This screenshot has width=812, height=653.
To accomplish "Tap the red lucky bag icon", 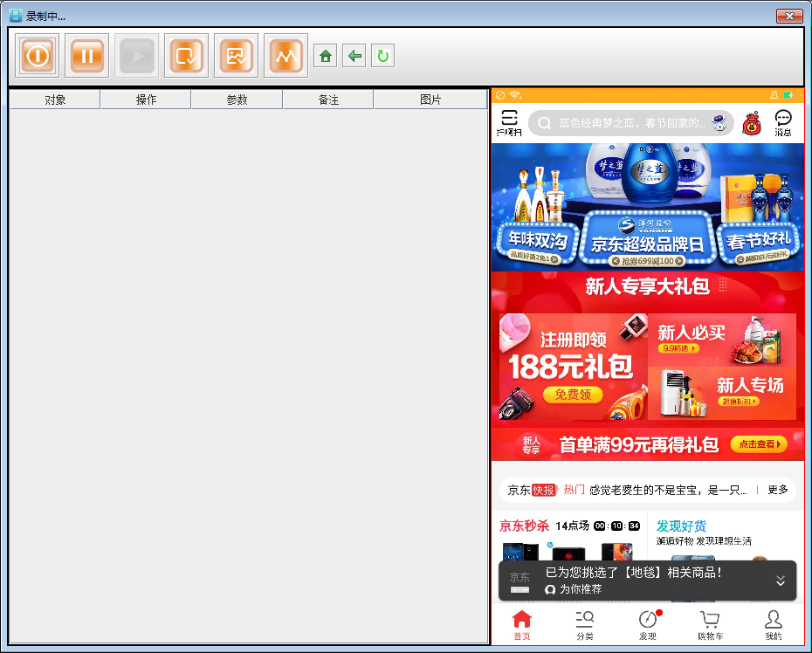I will [751, 123].
